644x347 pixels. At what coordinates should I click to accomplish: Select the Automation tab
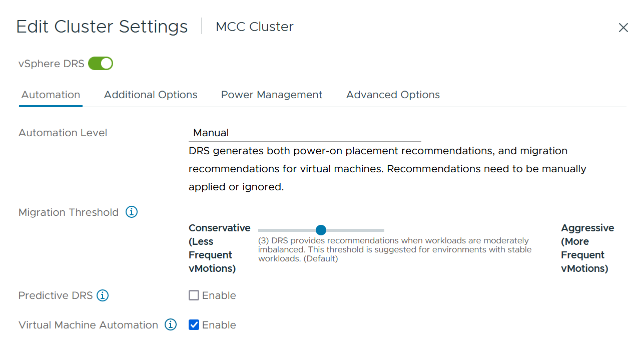(x=51, y=95)
